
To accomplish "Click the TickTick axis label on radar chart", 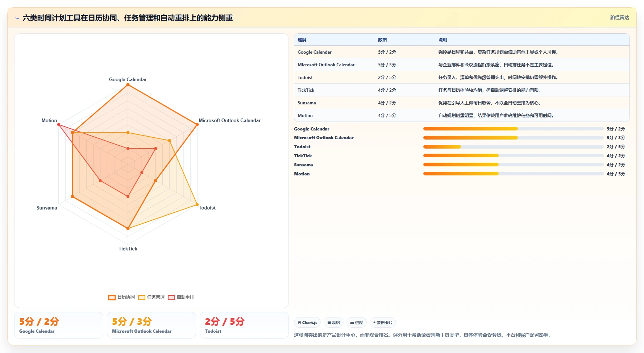I will pos(128,249).
